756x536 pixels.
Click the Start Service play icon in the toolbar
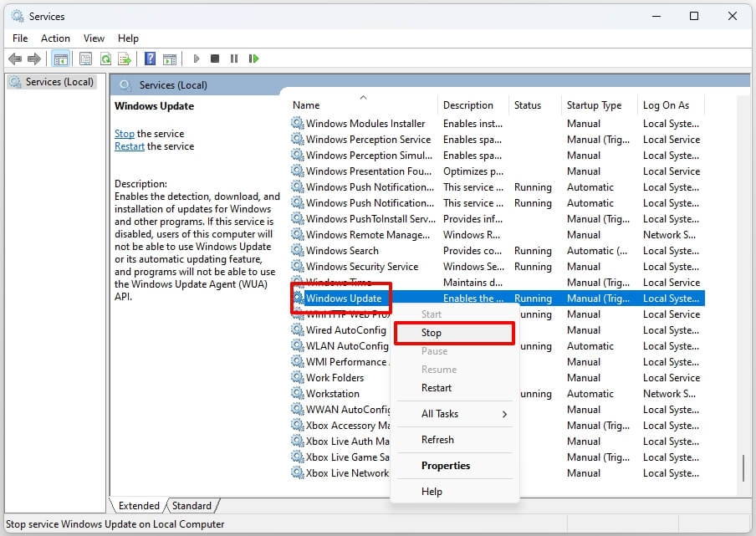pyautogui.click(x=197, y=59)
